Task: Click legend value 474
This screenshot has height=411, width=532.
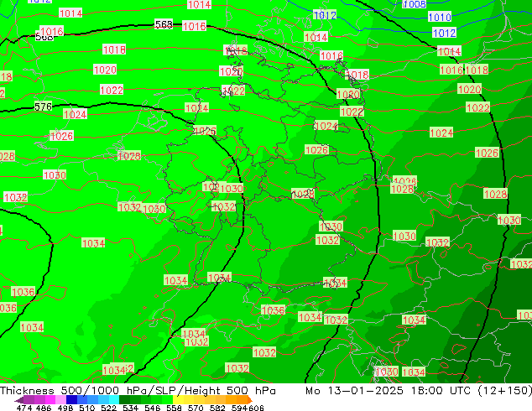Action: (x=24, y=408)
